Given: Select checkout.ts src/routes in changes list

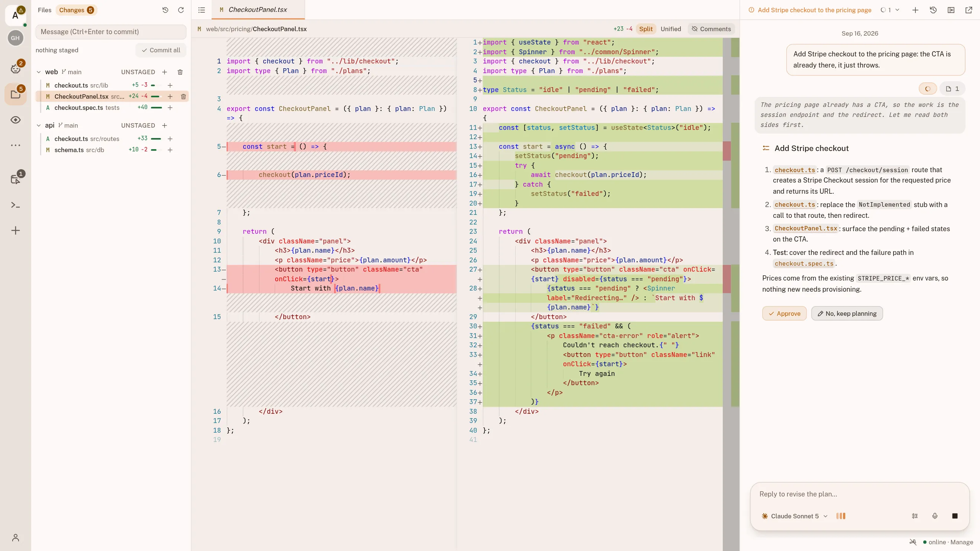Looking at the screenshot, I should tap(111, 139).
